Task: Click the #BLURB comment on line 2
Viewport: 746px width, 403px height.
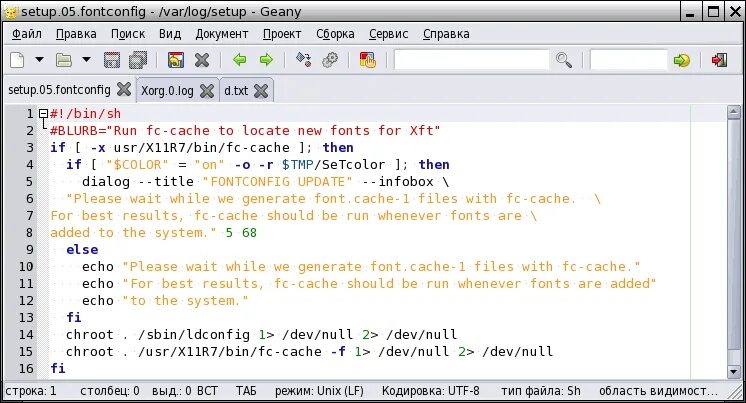Action: [245, 131]
